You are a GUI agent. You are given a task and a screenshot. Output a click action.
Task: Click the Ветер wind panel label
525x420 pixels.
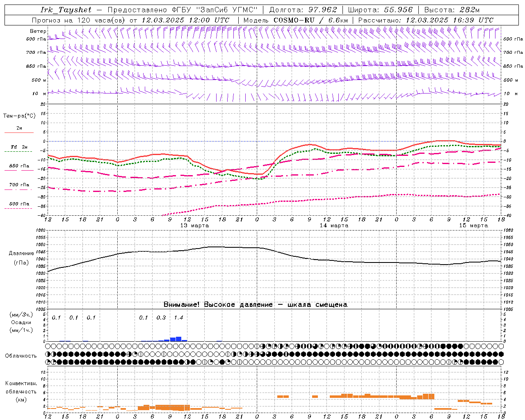point(38,31)
